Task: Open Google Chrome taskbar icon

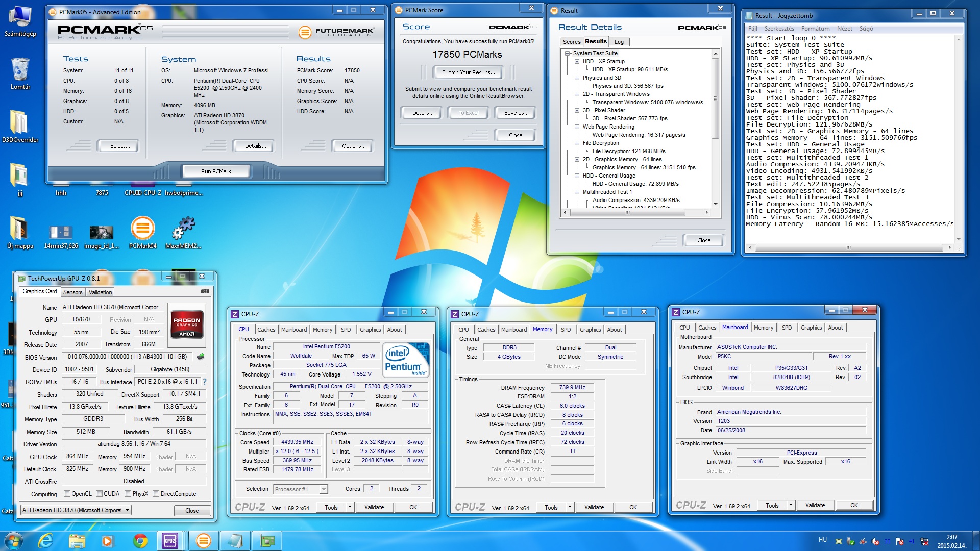Action: tap(140, 541)
